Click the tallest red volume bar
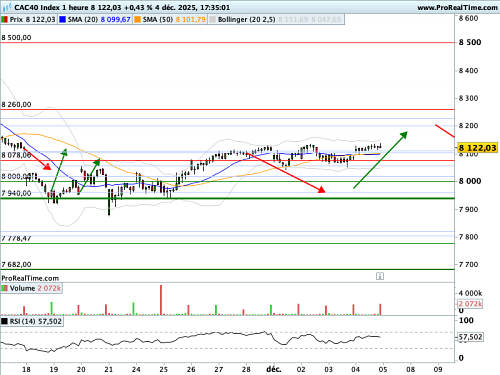The image size is (500, 375). tap(161, 300)
